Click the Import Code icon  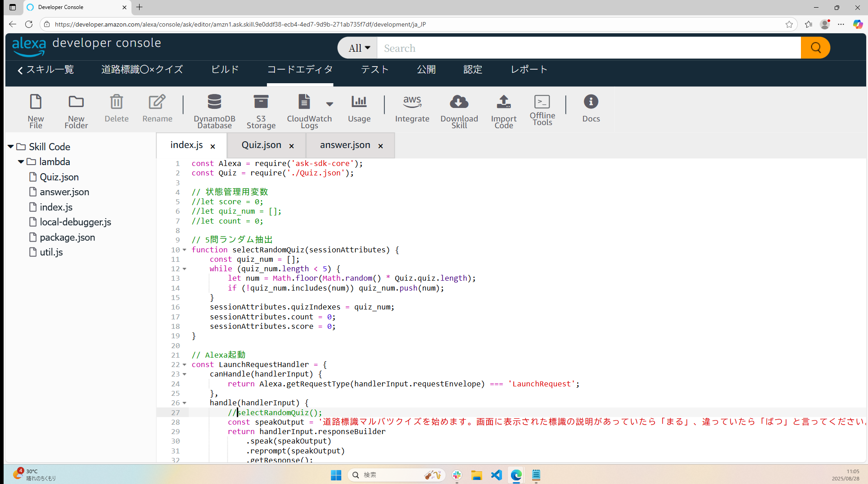(x=503, y=103)
